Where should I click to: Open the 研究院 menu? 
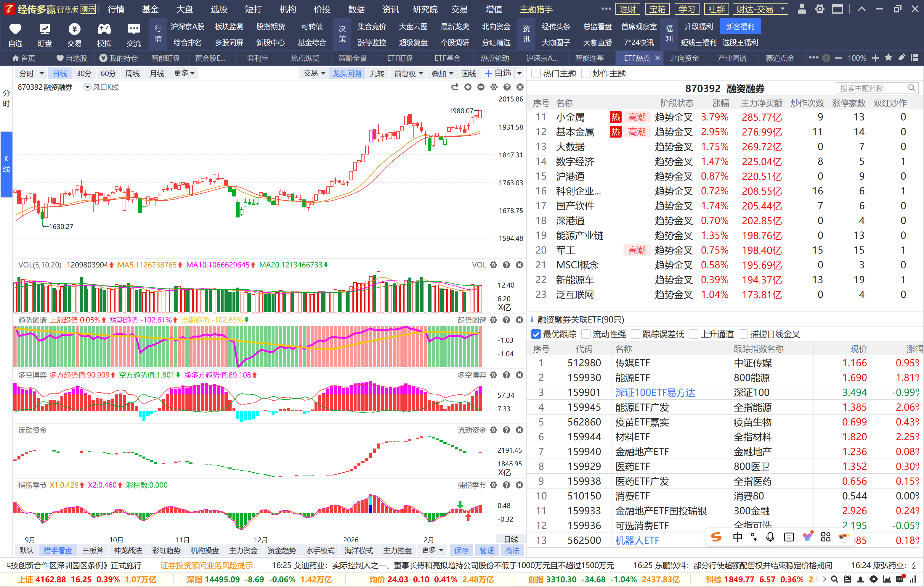pyautogui.click(x=425, y=9)
